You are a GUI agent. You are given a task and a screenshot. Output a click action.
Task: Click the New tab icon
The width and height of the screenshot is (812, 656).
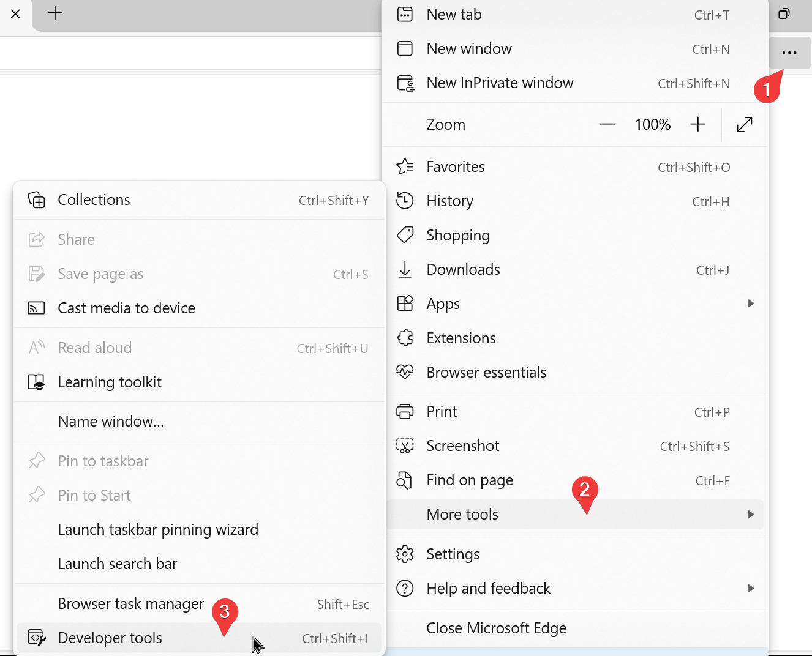tap(405, 14)
